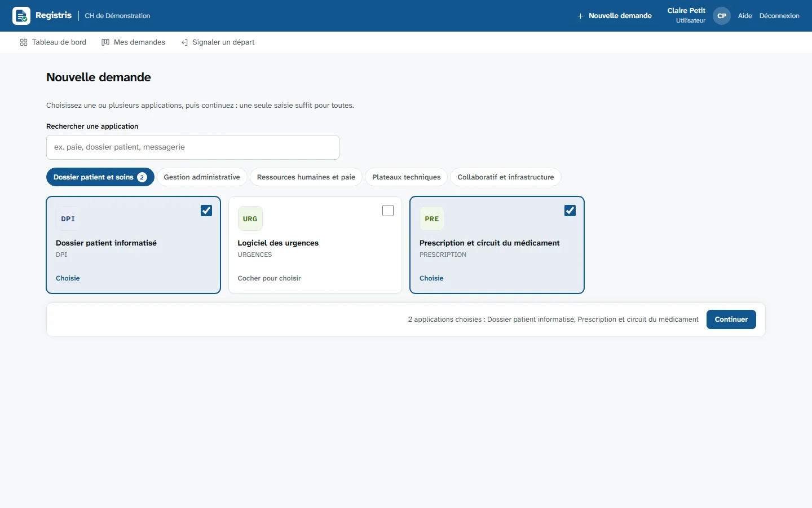Click the Signaler un départ exit icon

coord(184,42)
